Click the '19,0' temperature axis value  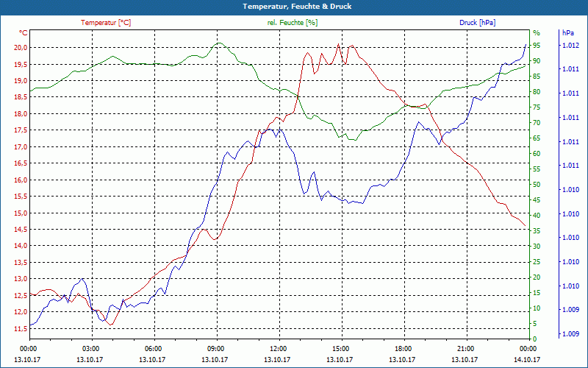pos(21,81)
